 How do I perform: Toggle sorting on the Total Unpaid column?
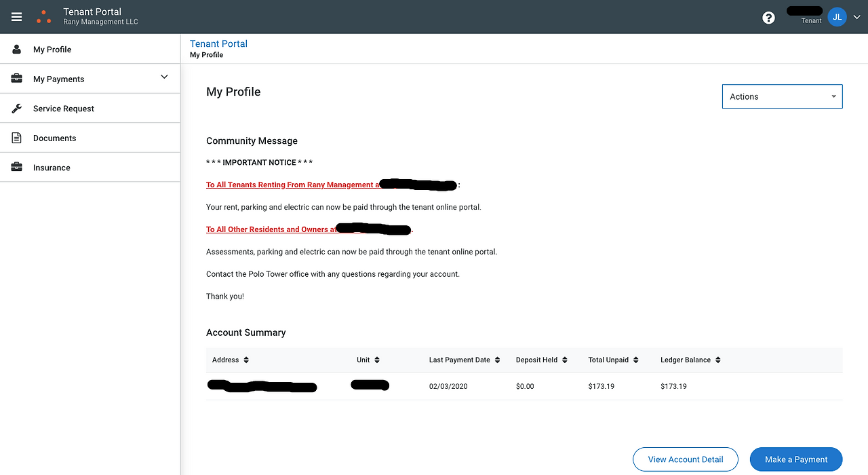635,360
